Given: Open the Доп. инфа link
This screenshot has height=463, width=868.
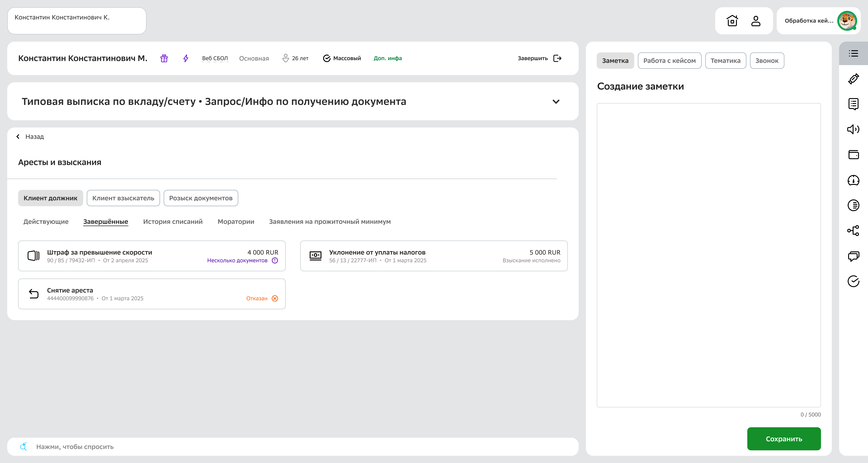Looking at the screenshot, I should point(387,58).
